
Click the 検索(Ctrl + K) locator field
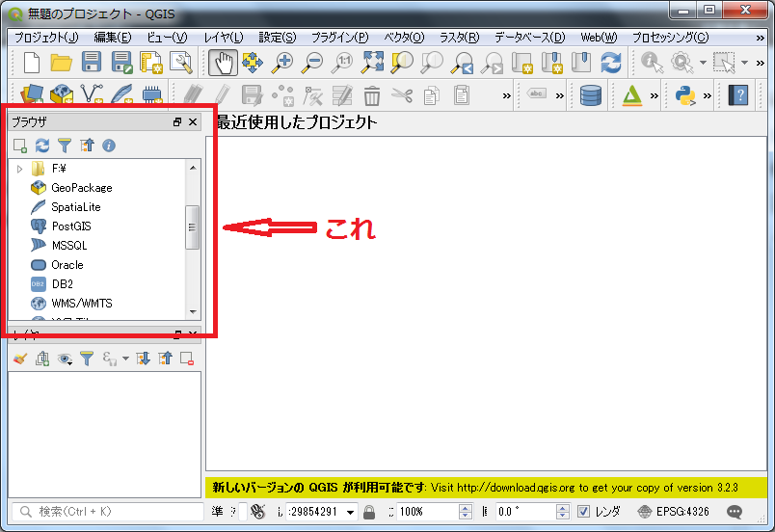pos(107,511)
